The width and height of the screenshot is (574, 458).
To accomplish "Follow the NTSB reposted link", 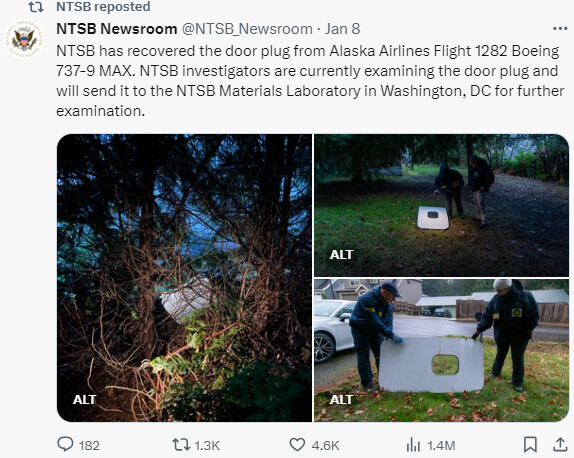I will click(103, 7).
